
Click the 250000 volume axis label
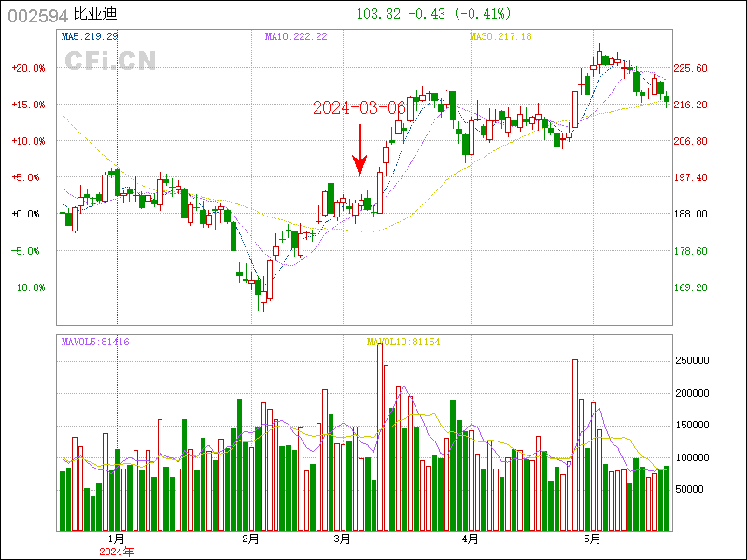coord(692,360)
